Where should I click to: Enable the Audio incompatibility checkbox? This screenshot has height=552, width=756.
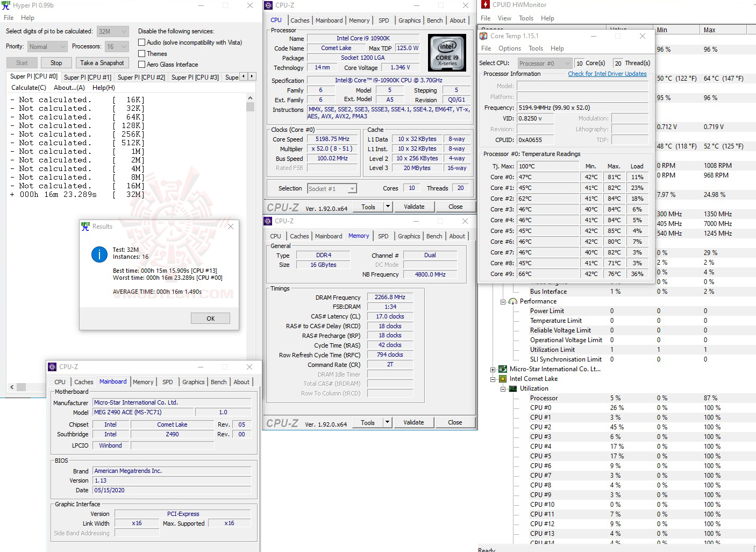141,42
